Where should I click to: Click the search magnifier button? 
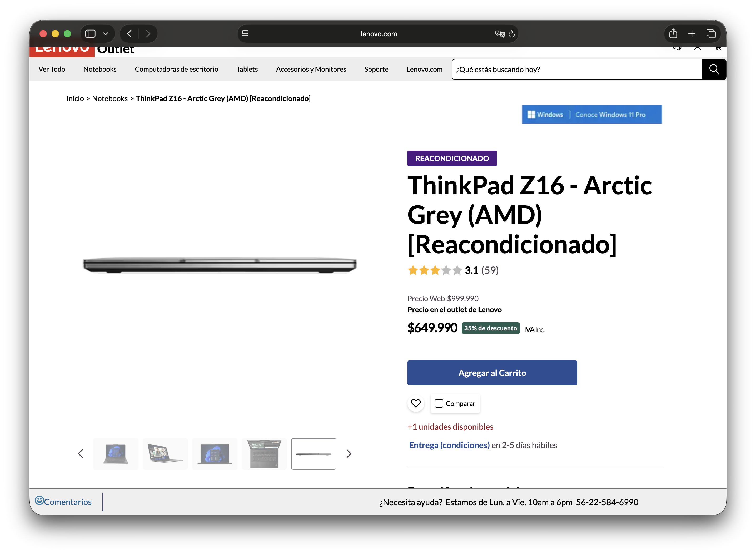714,70
